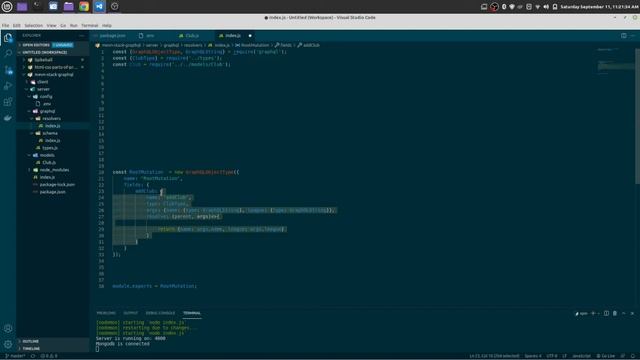The image size is (640, 360).
Task: Maximize the terminal panel with chevron
Action: 624,313
